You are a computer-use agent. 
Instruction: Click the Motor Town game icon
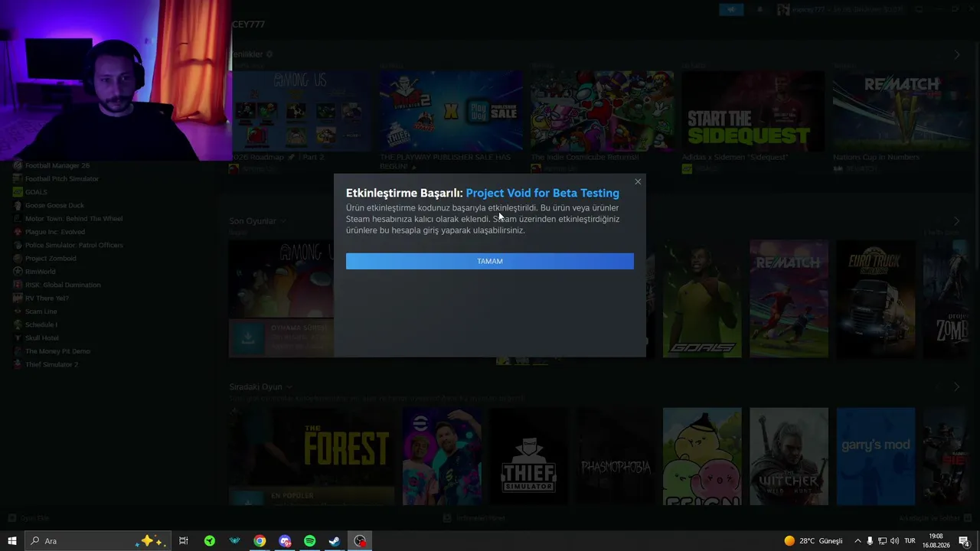click(x=18, y=218)
